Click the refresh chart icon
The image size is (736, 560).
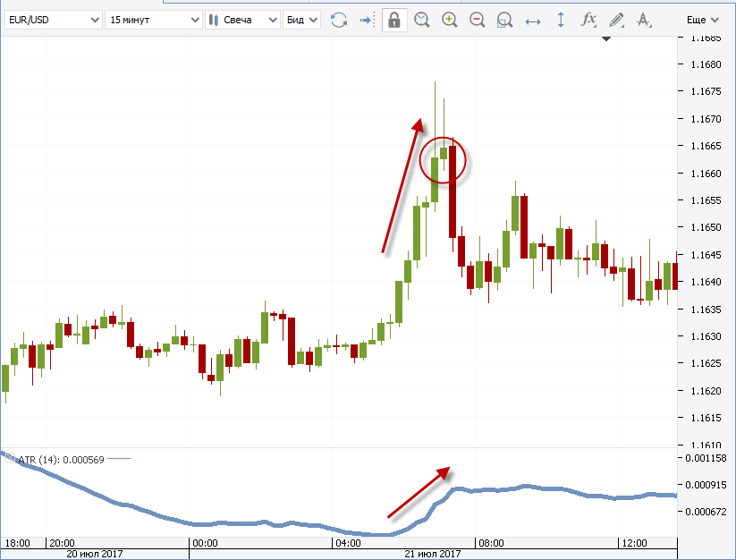point(339,20)
